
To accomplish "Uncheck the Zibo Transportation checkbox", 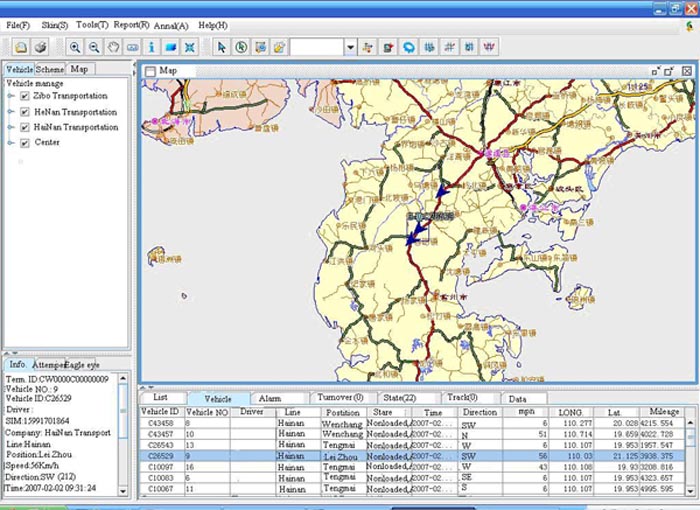I will tap(25, 97).
